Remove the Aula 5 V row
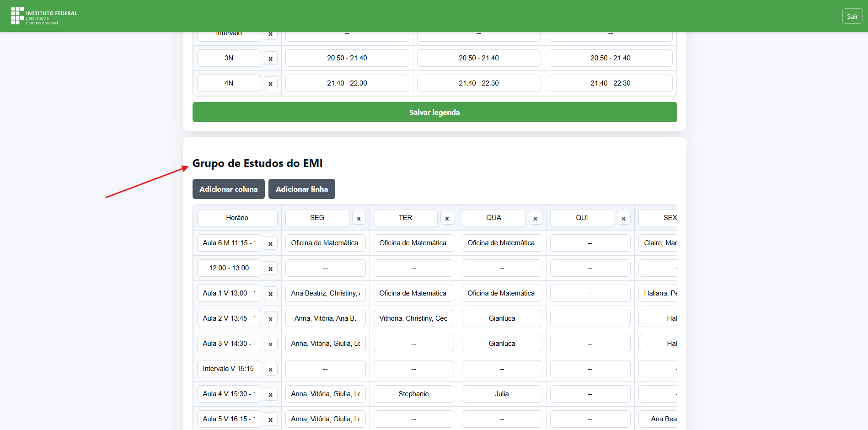868x430 pixels. 271,419
